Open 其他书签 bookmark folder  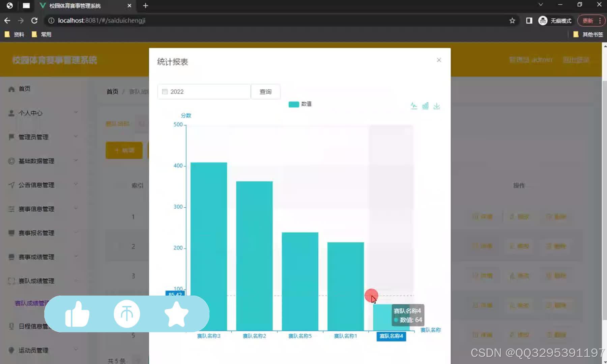coord(588,34)
